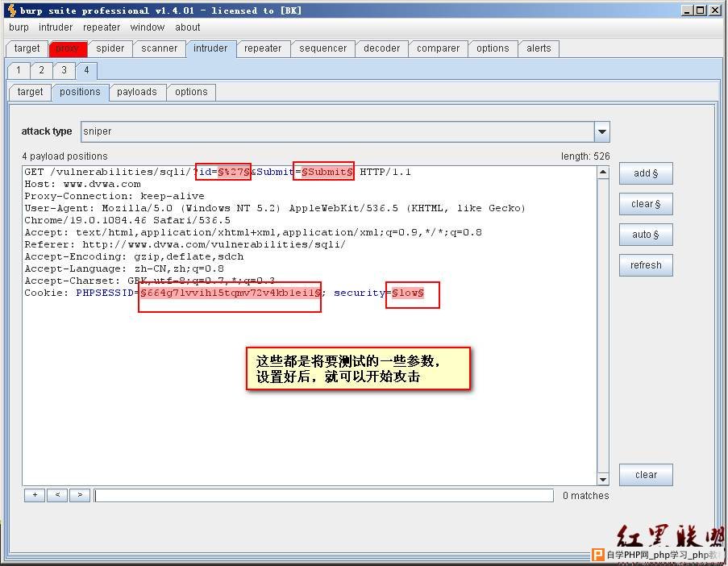Viewport: 728px width, 566px height.
Task: Click the clear § button
Action: pyautogui.click(x=646, y=204)
